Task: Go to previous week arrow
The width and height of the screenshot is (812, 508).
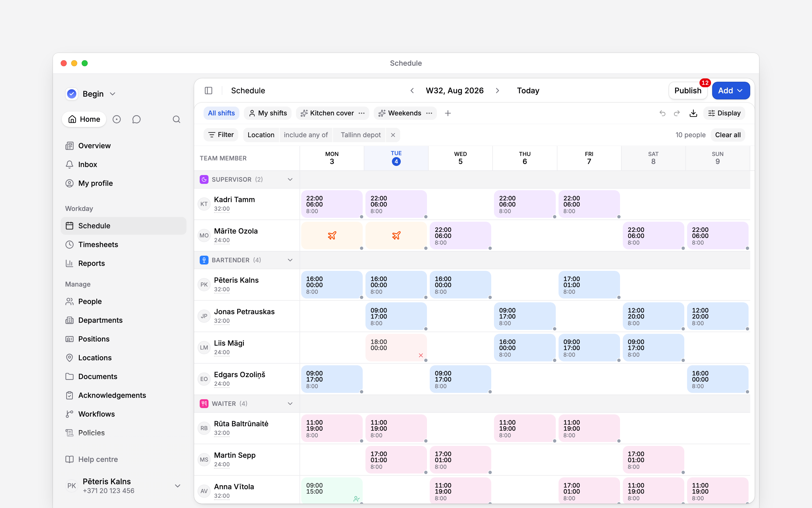Action: tap(412, 91)
